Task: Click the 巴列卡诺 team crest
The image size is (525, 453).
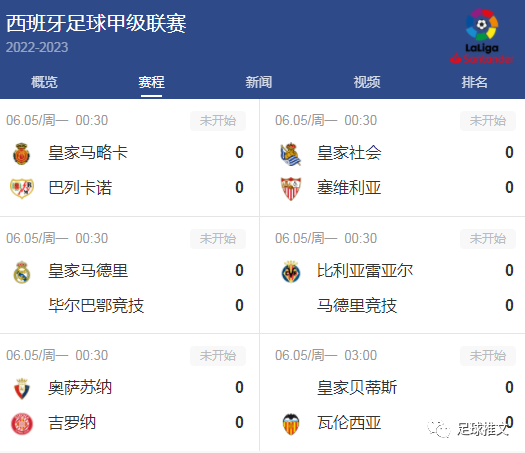Action: click(x=22, y=188)
